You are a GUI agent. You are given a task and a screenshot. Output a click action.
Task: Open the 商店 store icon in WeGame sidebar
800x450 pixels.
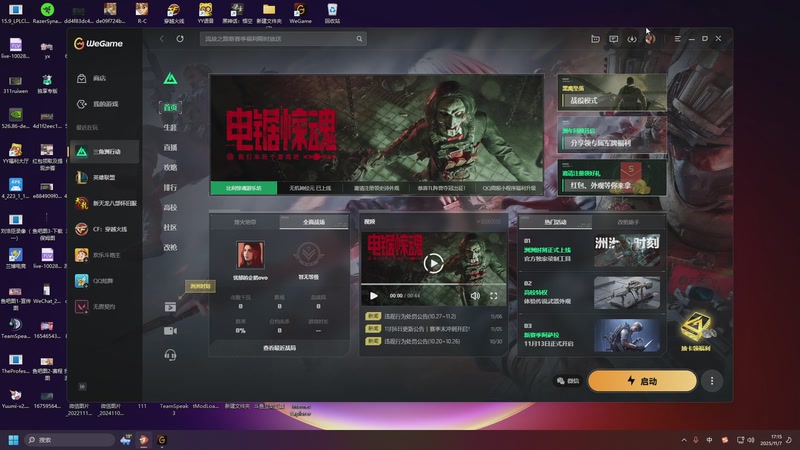tap(82, 78)
